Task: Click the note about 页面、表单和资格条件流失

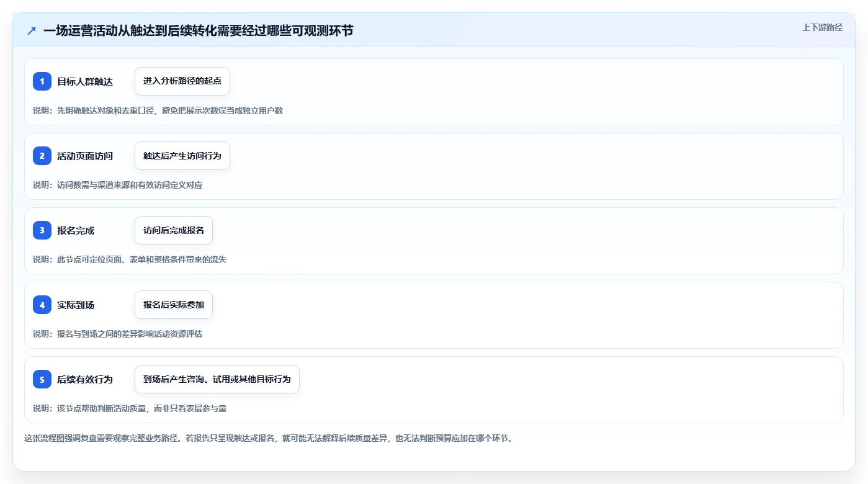Action: click(130, 259)
